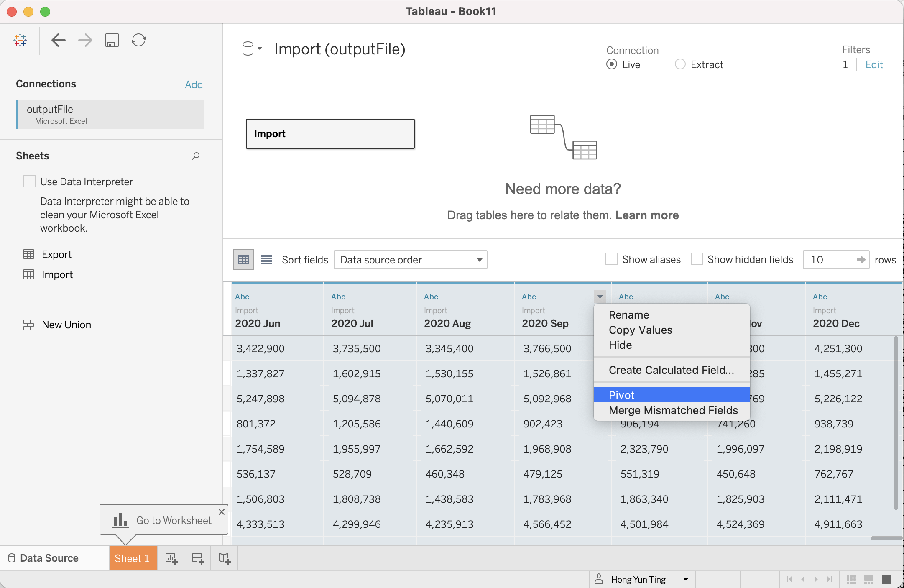This screenshot has width=904, height=588.
Task: Select the Extract connection radio button
Action: pos(680,64)
